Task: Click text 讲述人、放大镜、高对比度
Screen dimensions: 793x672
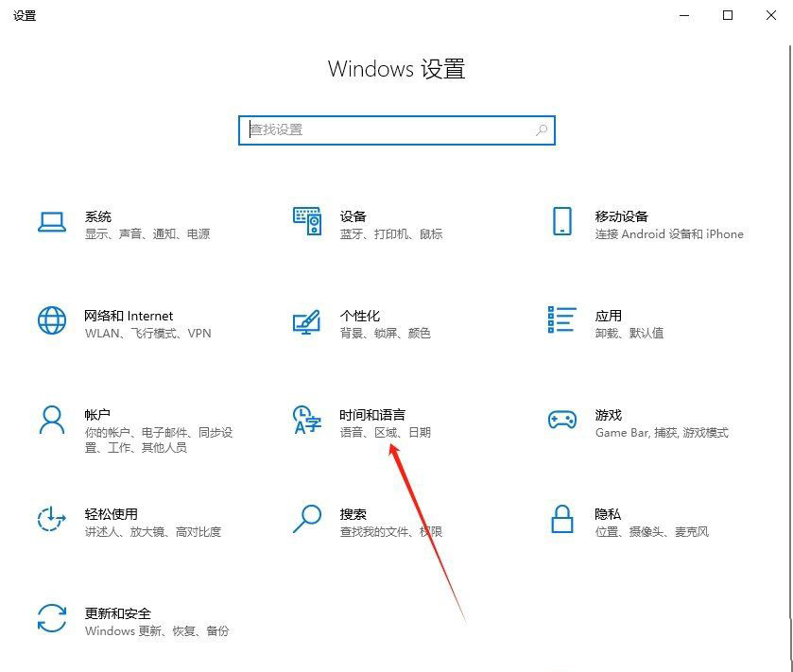Action: click(x=153, y=531)
